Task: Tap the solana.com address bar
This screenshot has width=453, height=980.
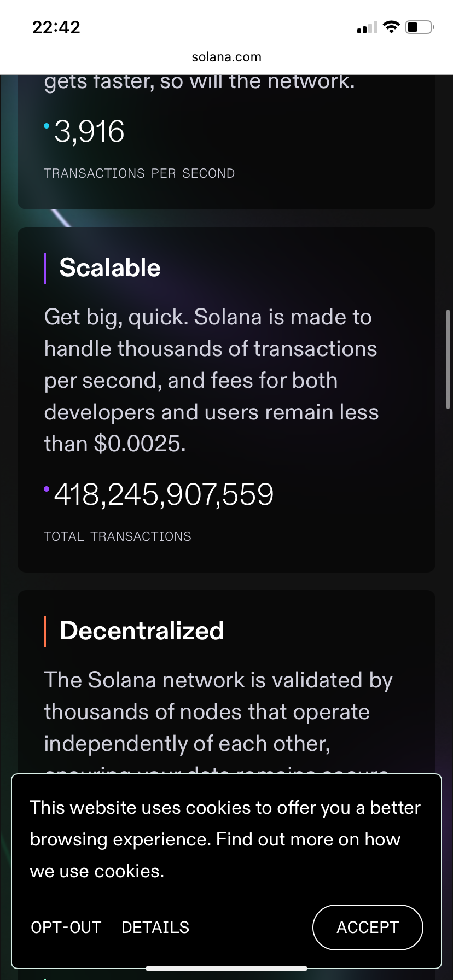Action: (226, 57)
